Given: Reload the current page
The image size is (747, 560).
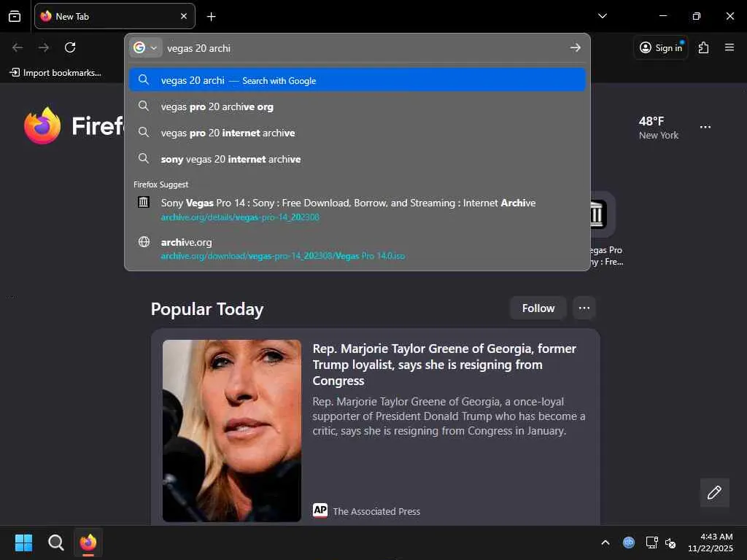Looking at the screenshot, I should click(x=70, y=47).
